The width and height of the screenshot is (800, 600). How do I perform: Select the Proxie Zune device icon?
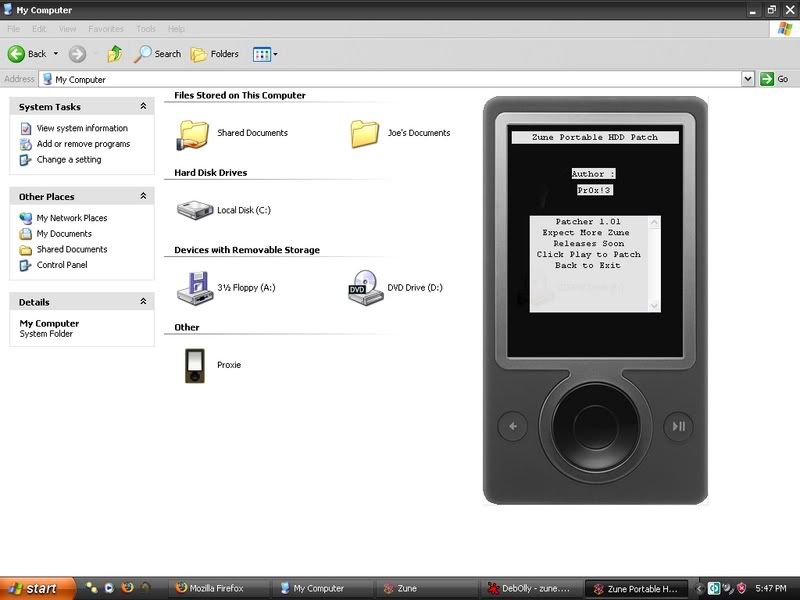coord(195,366)
